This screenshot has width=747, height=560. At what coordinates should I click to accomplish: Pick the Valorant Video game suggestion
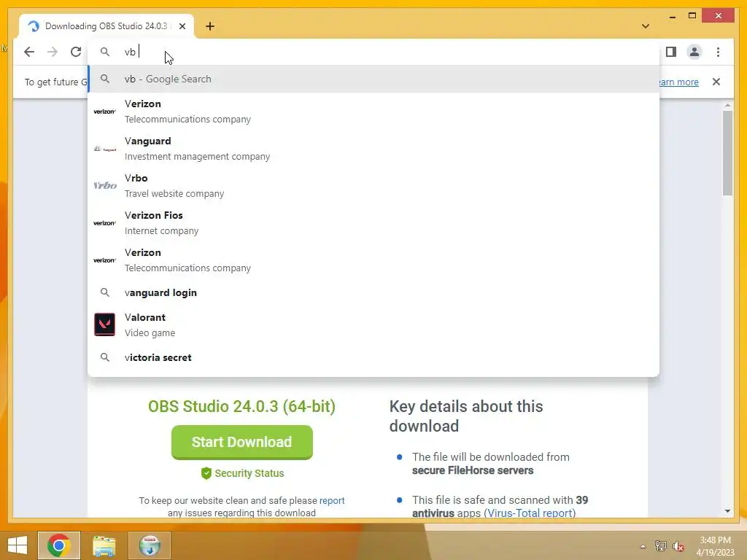[x=373, y=324]
